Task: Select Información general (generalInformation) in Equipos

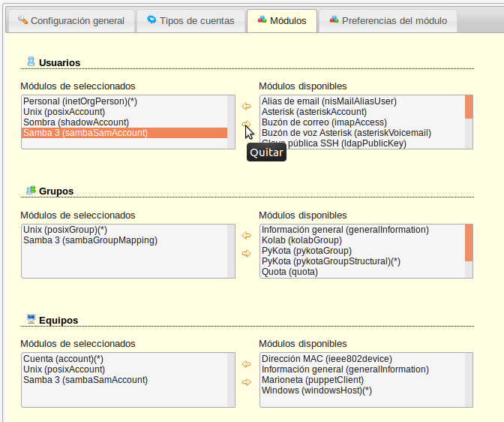Action: click(362, 369)
